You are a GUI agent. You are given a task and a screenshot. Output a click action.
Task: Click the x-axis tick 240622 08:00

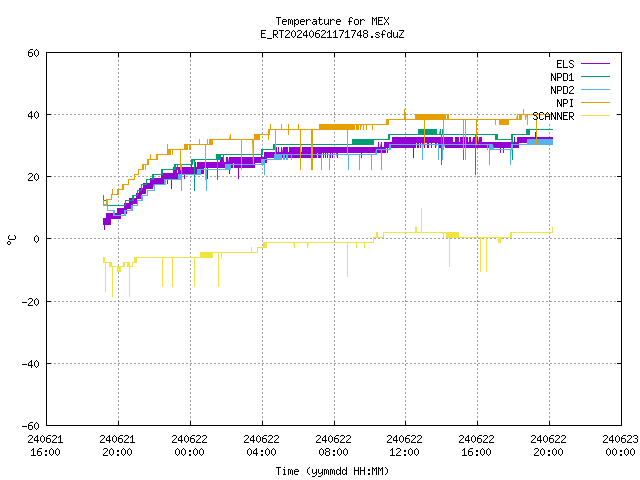click(333, 446)
